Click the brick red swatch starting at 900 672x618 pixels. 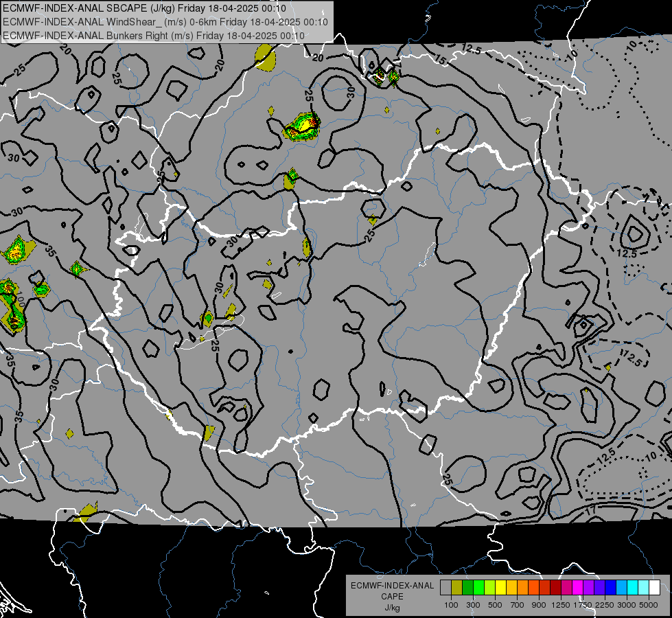point(545,588)
